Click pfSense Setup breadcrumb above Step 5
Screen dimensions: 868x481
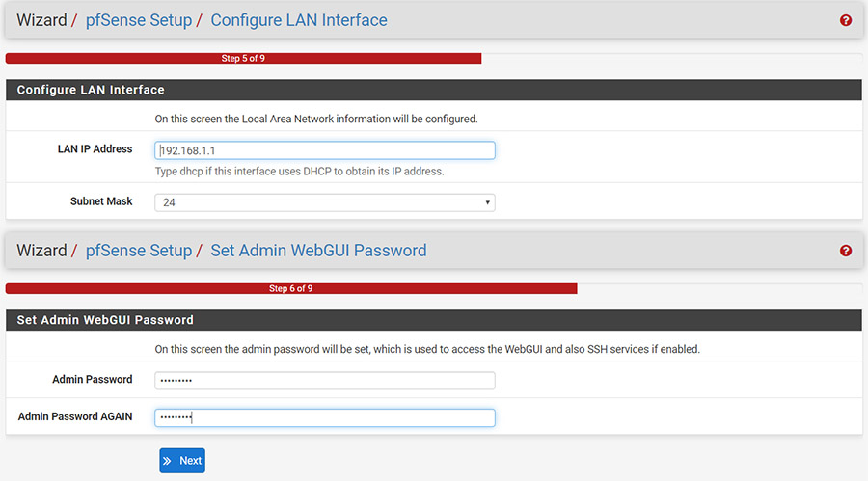[138, 20]
